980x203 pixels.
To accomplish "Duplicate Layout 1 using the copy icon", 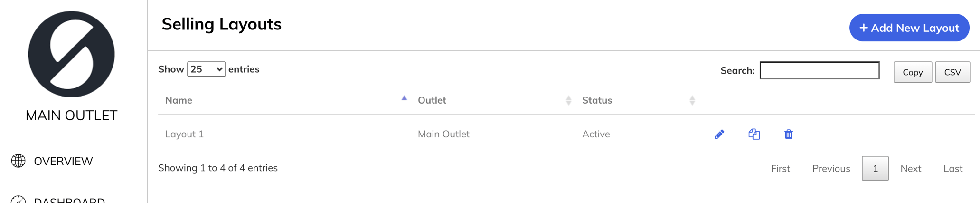I will (x=754, y=135).
